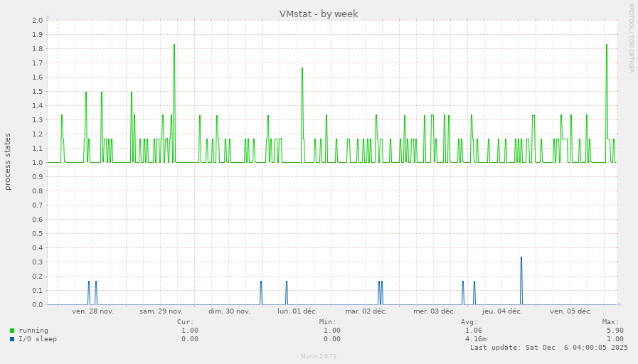Click the 'VMstat - by week' title
638x364 pixels.
tap(319, 14)
